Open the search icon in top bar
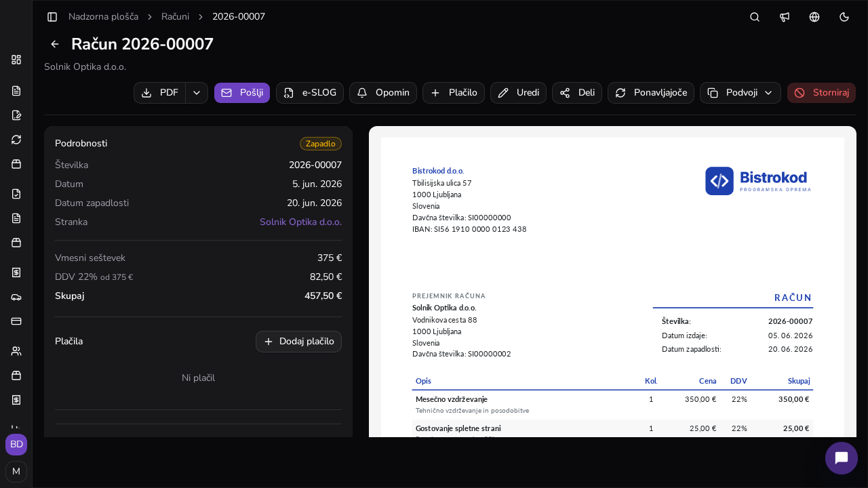This screenshot has width=868, height=488. pyautogui.click(x=755, y=17)
